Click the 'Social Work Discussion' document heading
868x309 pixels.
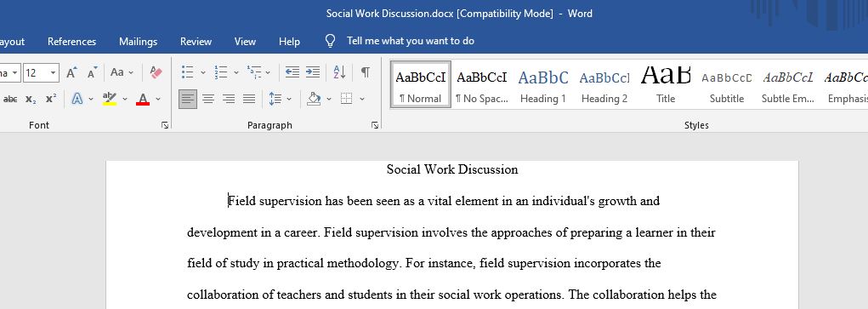452,169
